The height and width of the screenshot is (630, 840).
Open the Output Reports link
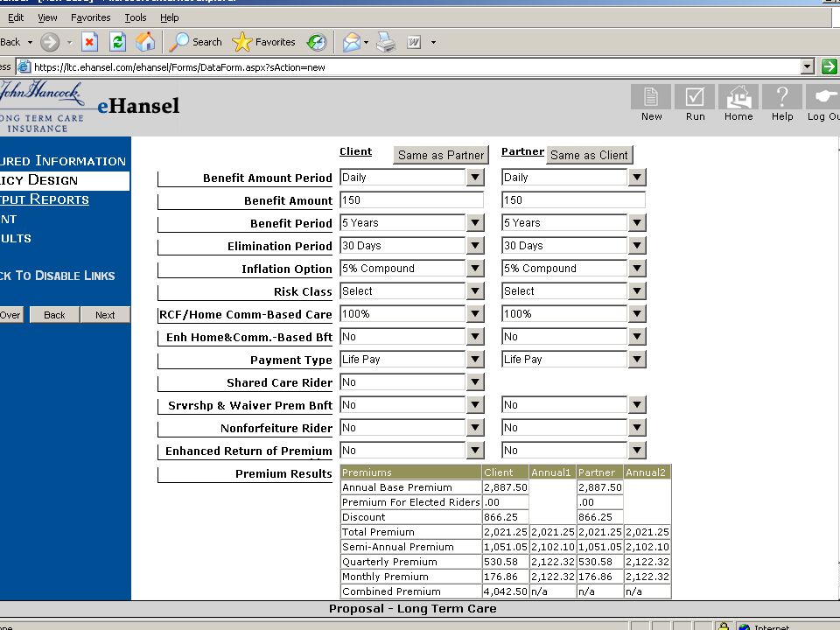pos(45,199)
